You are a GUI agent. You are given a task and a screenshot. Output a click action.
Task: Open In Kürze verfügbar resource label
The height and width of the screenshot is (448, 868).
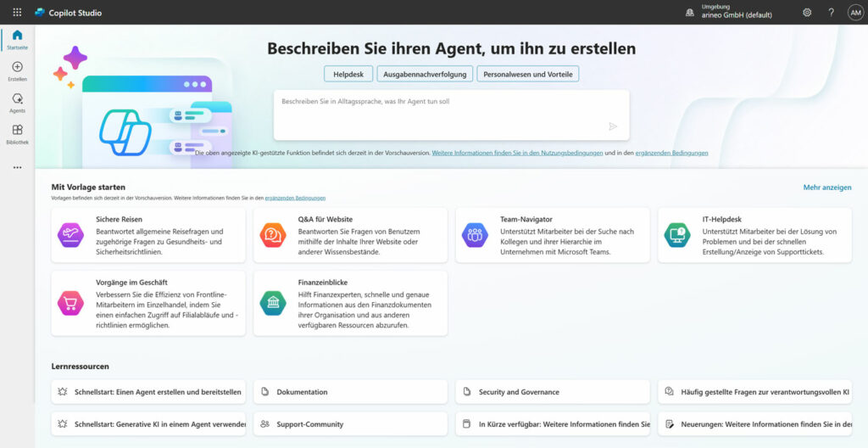point(565,424)
